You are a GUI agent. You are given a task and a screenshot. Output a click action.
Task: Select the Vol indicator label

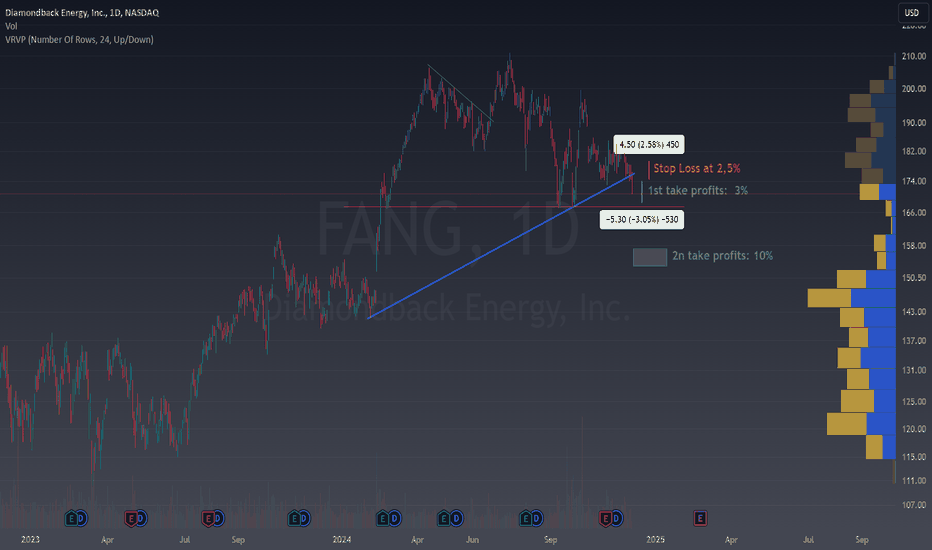[x=12, y=25]
